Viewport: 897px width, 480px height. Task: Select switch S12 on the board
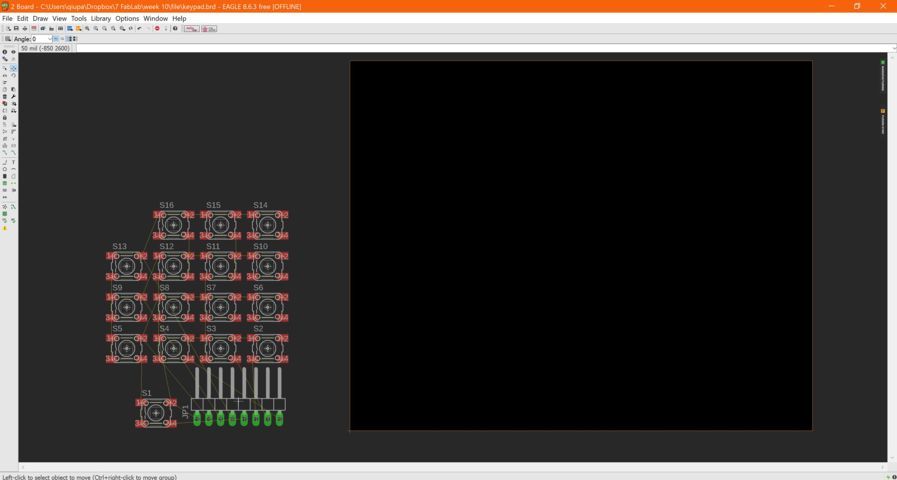click(173, 265)
